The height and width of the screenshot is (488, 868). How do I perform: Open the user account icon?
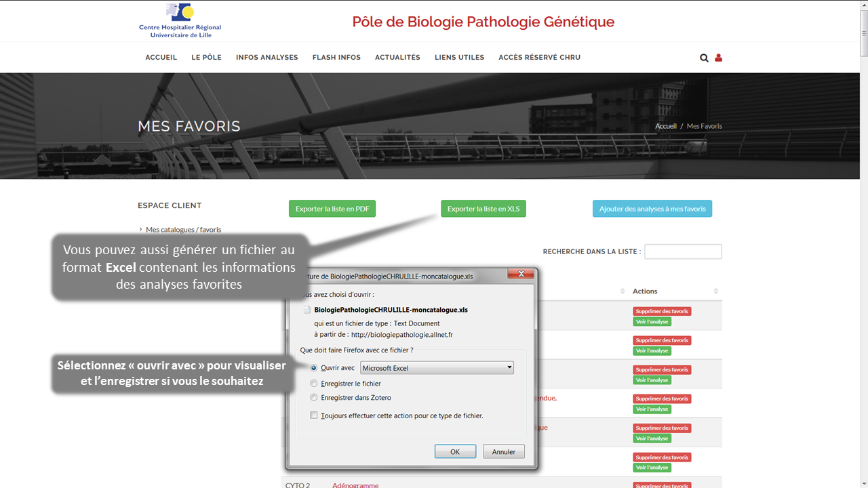(x=719, y=58)
